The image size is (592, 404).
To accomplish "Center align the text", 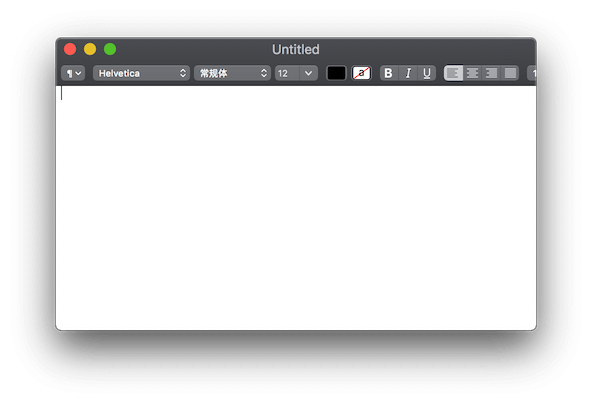I will pos(472,73).
